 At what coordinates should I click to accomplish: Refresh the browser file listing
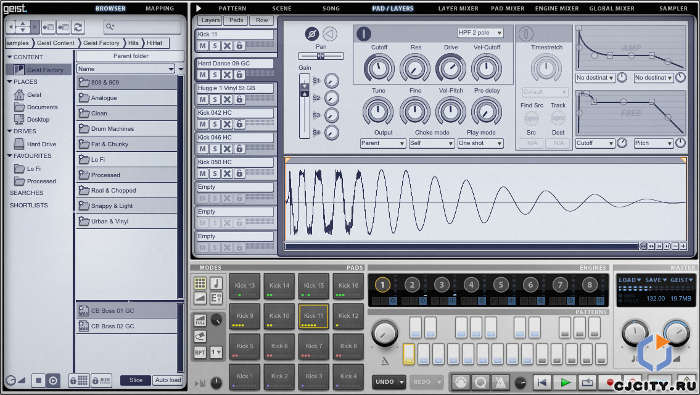pyautogui.click(x=78, y=27)
